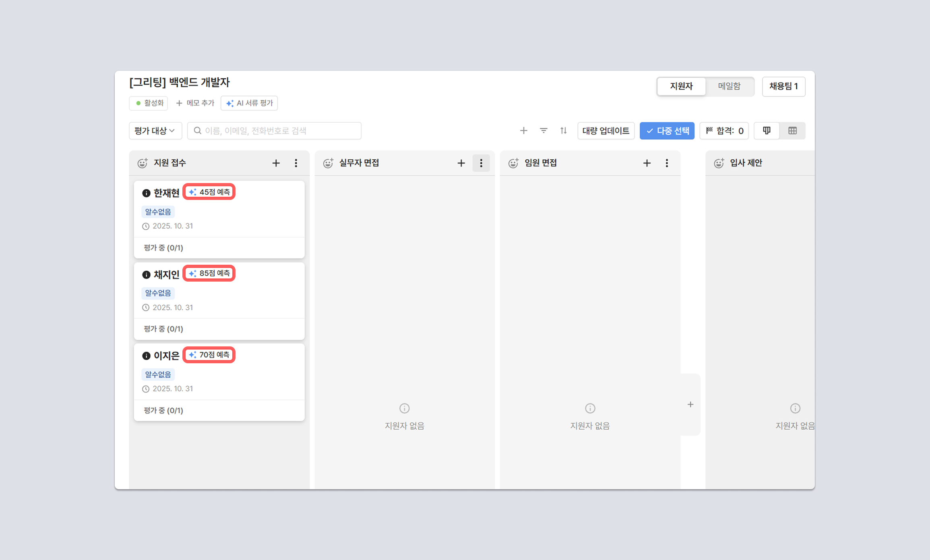
Task: Switch to kanban board view icon
Action: point(767,131)
